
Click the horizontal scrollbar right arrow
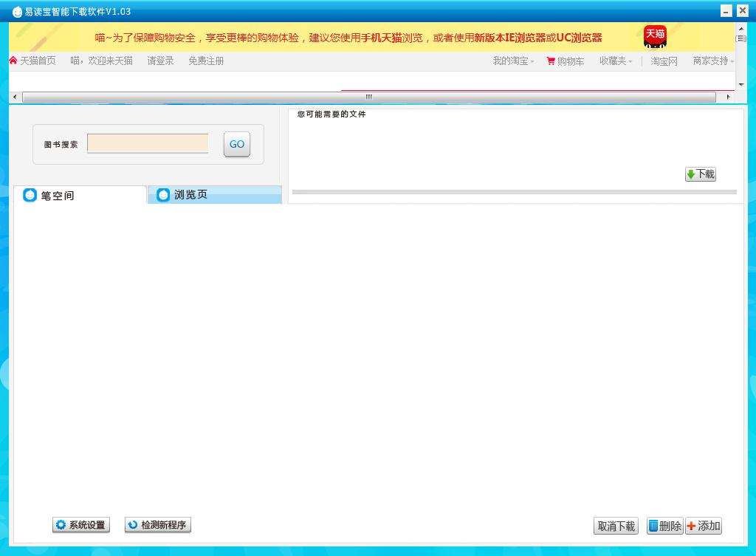(x=728, y=97)
